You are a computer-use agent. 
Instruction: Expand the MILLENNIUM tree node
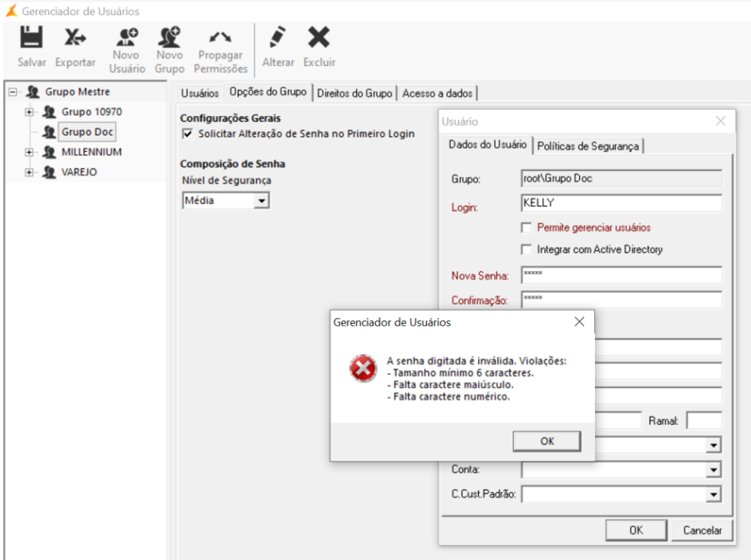coord(29,153)
